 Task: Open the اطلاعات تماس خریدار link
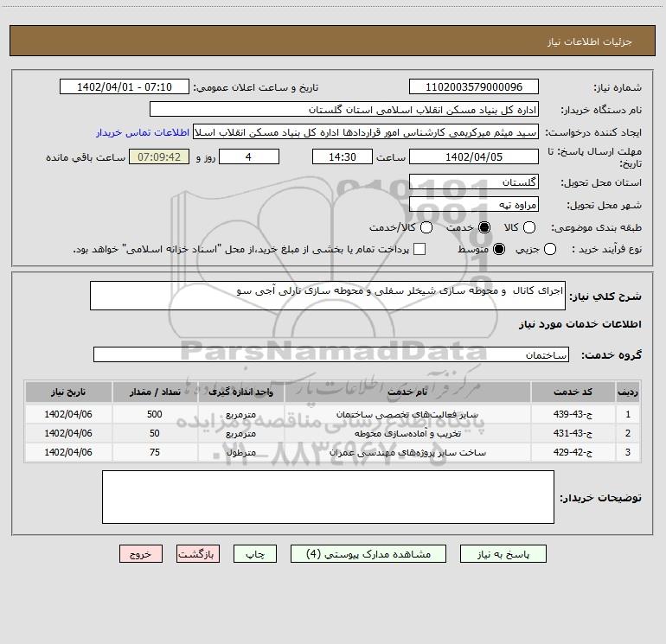pos(143,132)
